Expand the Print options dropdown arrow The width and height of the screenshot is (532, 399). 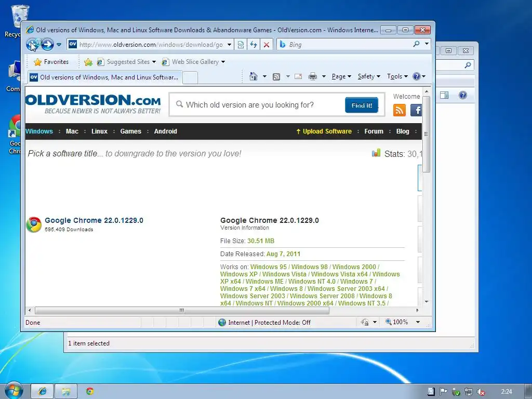324,76
